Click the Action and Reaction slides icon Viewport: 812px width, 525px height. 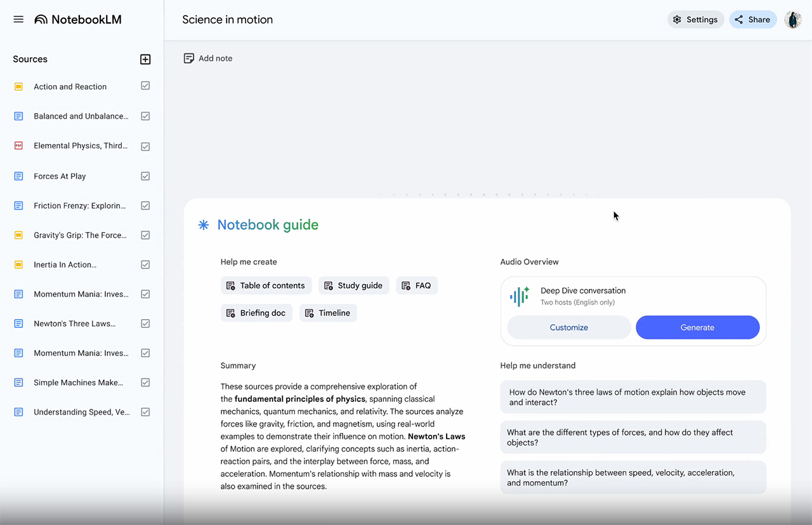click(18, 87)
